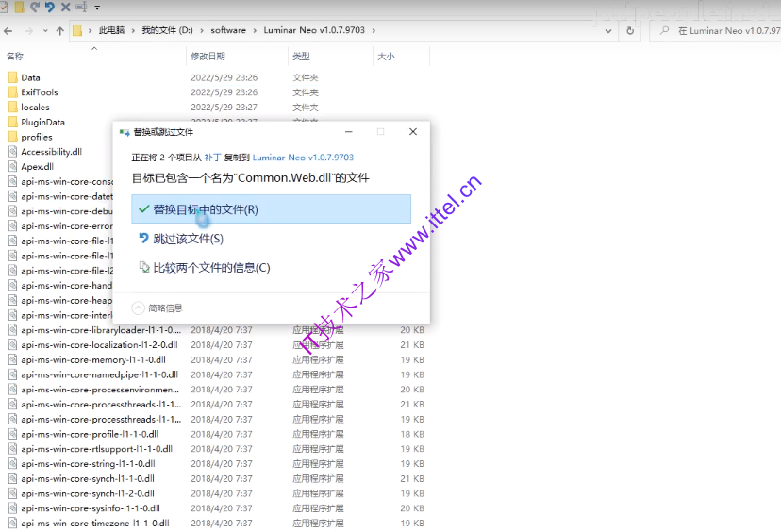This screenshot has width=781, height=532.
Task: Select the ExifTools folder
Action: (x=40, y=92)
